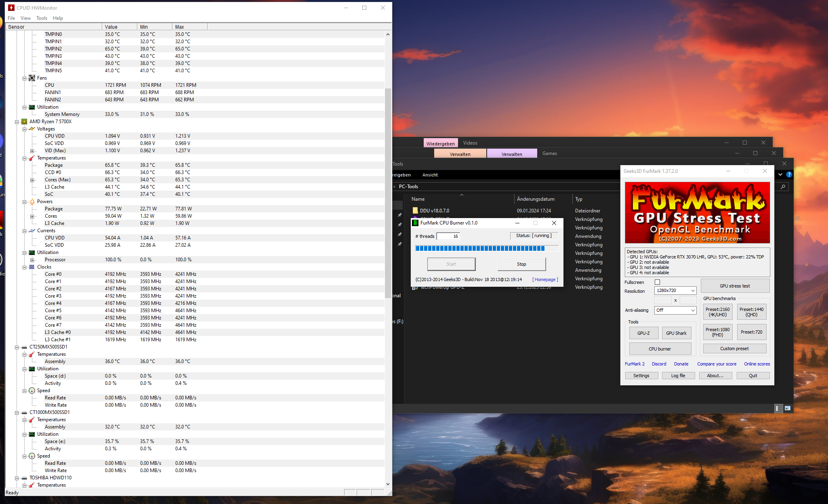Click the DDU v18.0.7.0 folder icon

[415, 210]
